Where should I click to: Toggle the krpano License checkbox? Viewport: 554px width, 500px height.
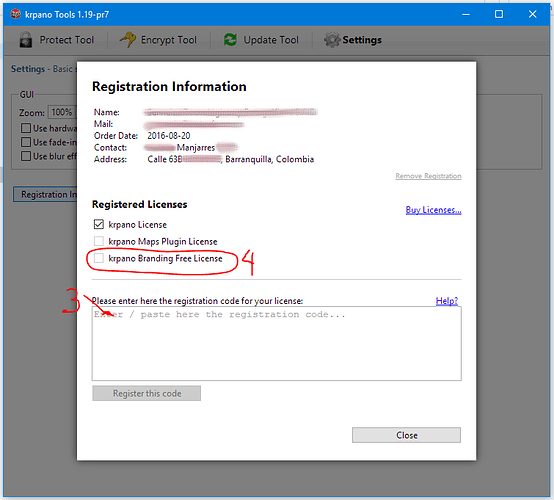(x=99, y=224)
